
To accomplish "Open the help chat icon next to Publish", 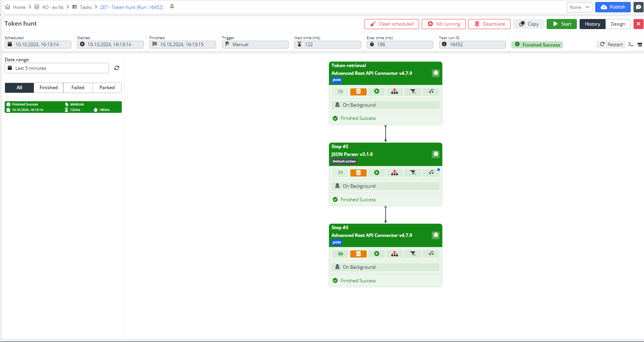I will [638, 7].
